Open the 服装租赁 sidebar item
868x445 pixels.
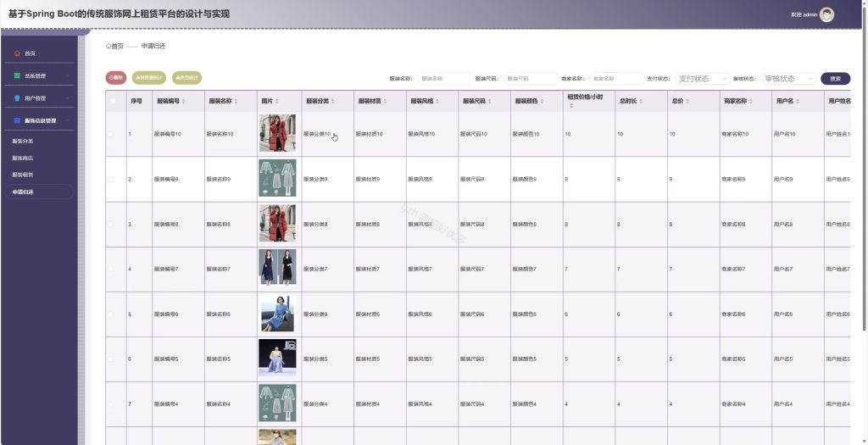[23, 175]
